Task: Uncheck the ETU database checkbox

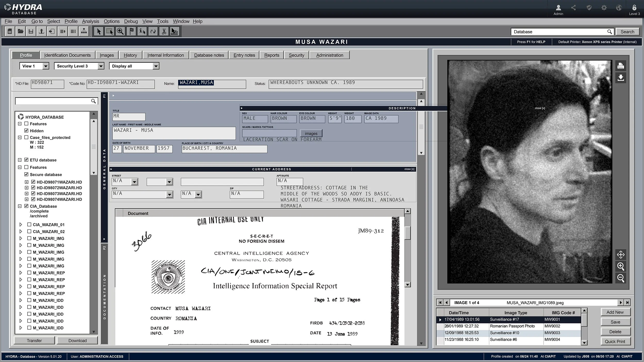Action: 26,160
